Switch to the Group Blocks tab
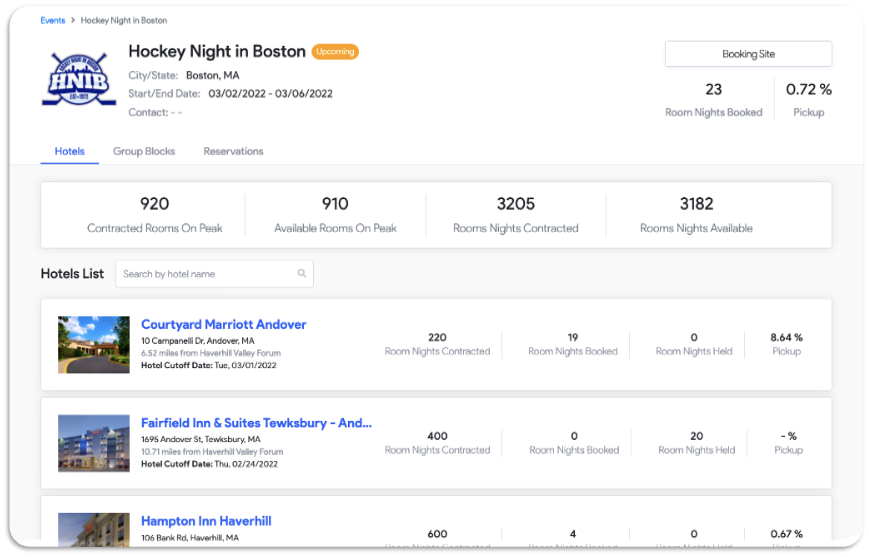869x557 pixels. click(x=144, y=151)
